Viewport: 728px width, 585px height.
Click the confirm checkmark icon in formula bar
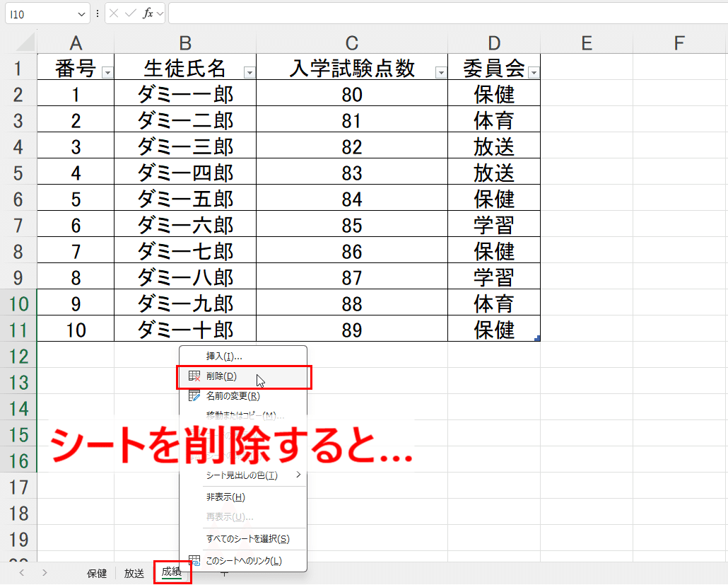[131, 13]
